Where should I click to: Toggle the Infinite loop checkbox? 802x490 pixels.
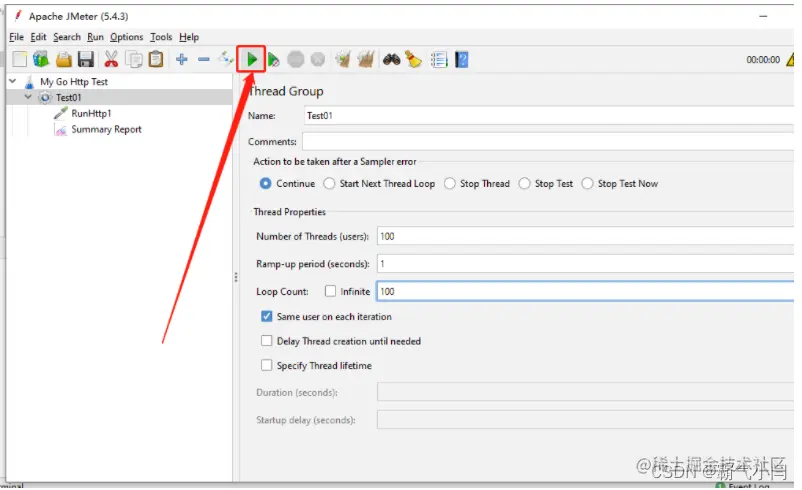click(330, 291)
